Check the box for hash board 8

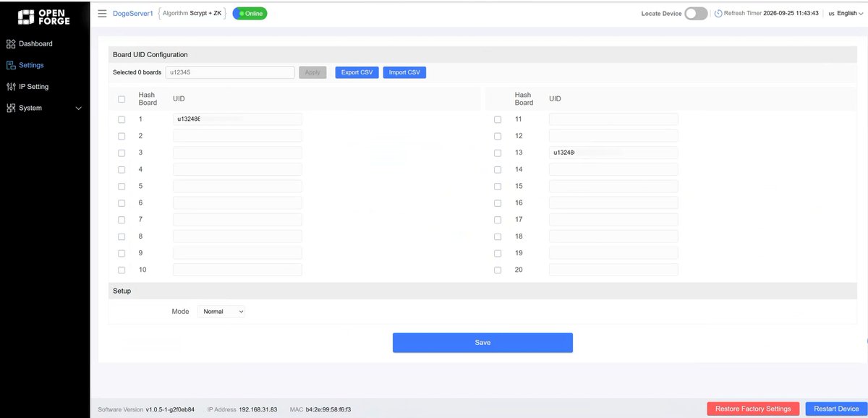(122, 236)
